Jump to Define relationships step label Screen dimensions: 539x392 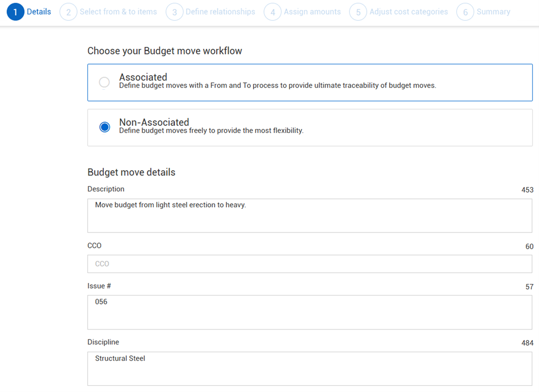(220, 12)
